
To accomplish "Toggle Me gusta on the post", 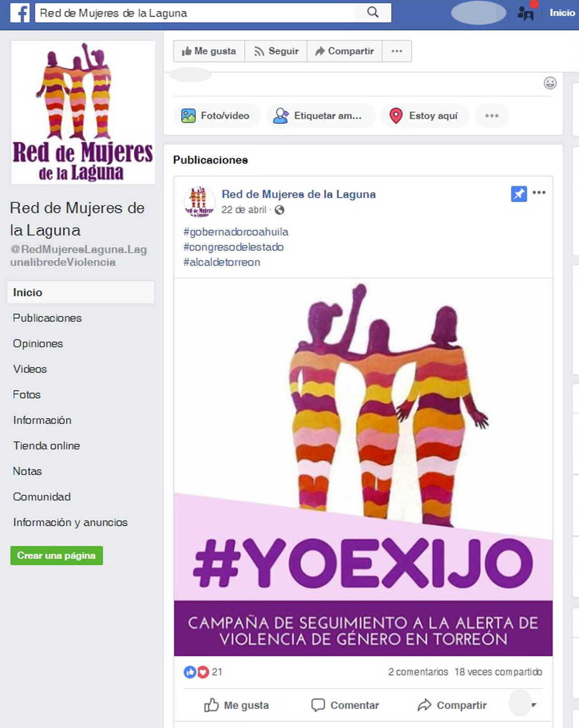I will click(x=237, y=705).
